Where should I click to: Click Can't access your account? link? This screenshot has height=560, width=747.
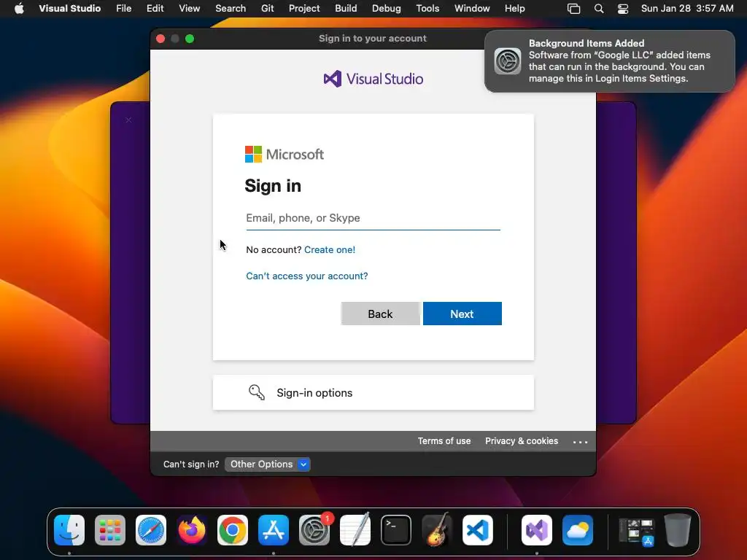click(x=307, y=276)
